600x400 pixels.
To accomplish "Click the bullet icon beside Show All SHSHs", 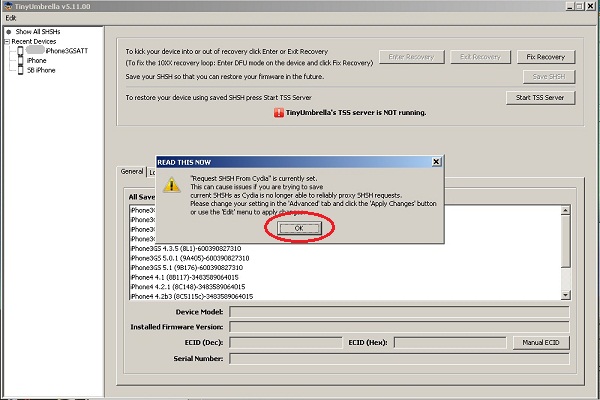I will coord(8,32).
